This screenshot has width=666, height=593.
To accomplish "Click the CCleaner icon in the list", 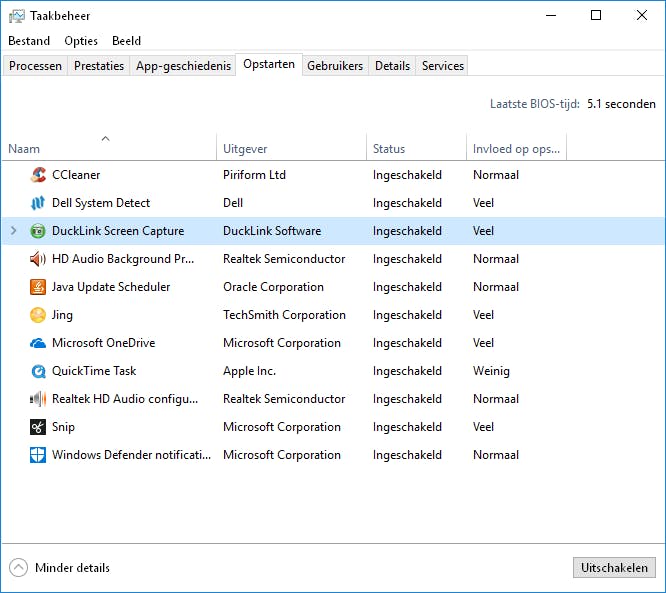I will pyautogui.click(x=38, y=175).
